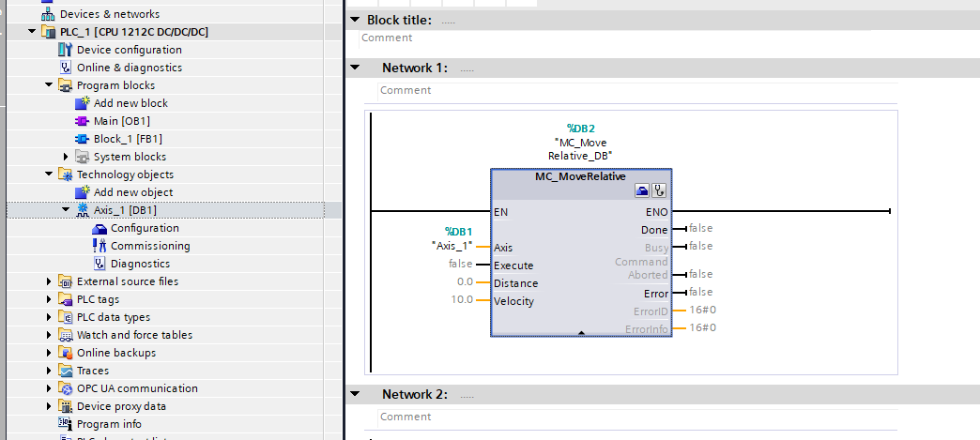
Task: Click the System blocks folder icon
Action: [x=83, y=157]
